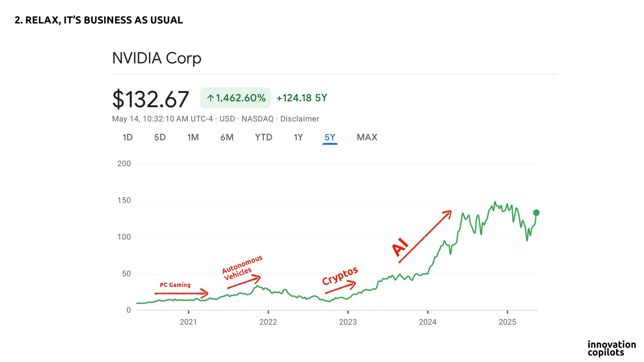Click the green current price dot
The width and height of the screenshot is (644, 362).
[536, 213]
